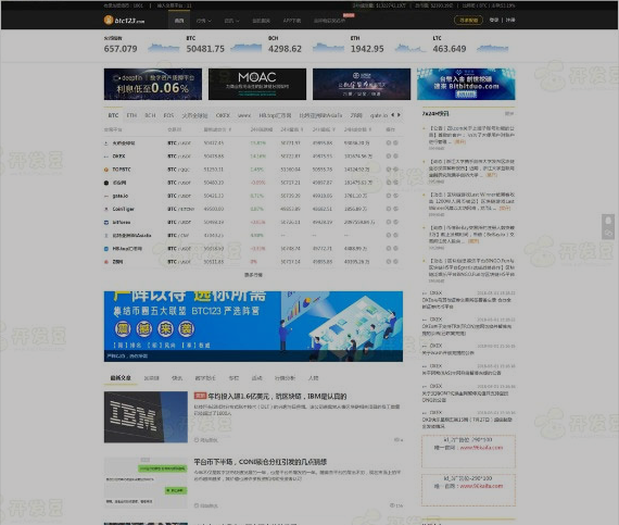Open the 首页 navigation tab
Image resolution: width=619 pixels, height=525 pixels.
point(178,20)
